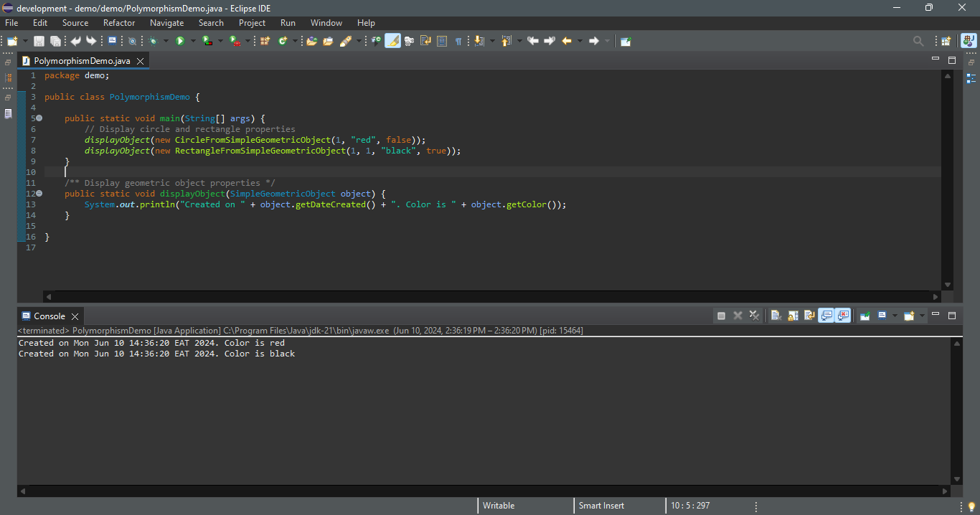Close the Console view tab
Screen dimensions: 980x515
[75, 316]
